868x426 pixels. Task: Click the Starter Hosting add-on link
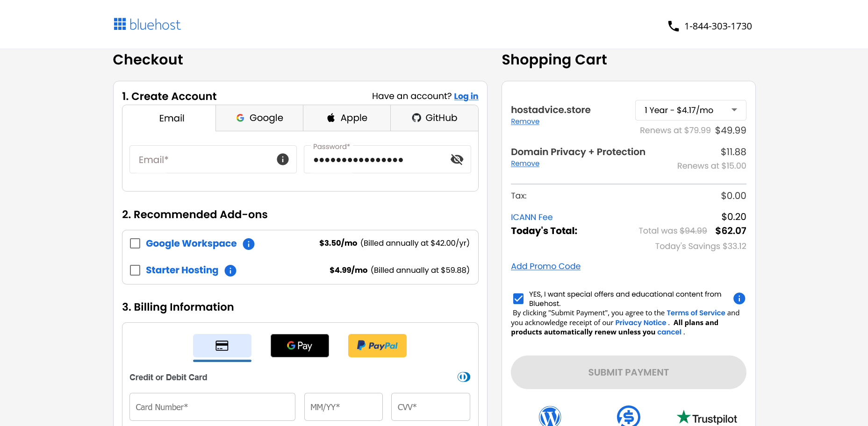click(x=182, y=270)
